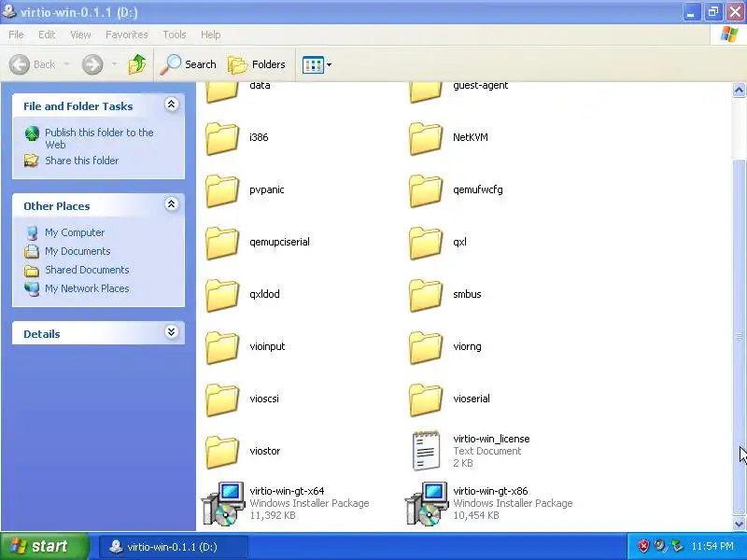This screenshot has height=560, width=747.
Task: Select the virtio-win-gt-x64 installer icon
Action: point(223,503)
